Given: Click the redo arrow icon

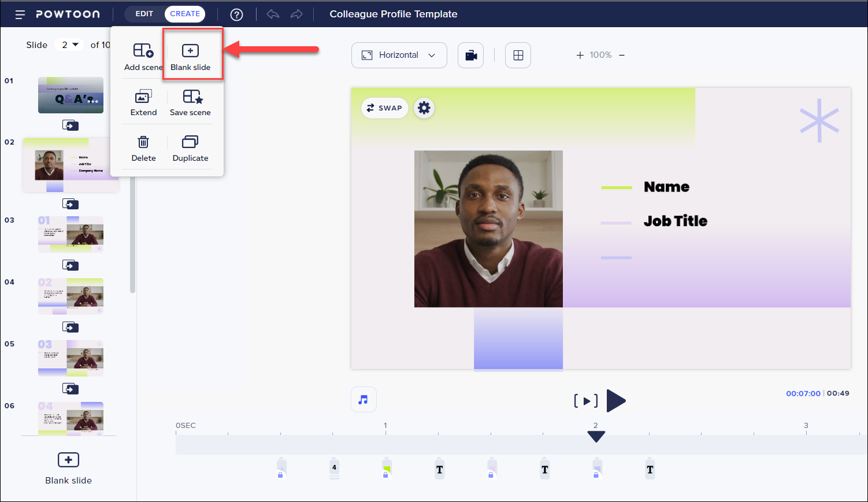Looking at the screenshot, I should (x=296, y=14).
